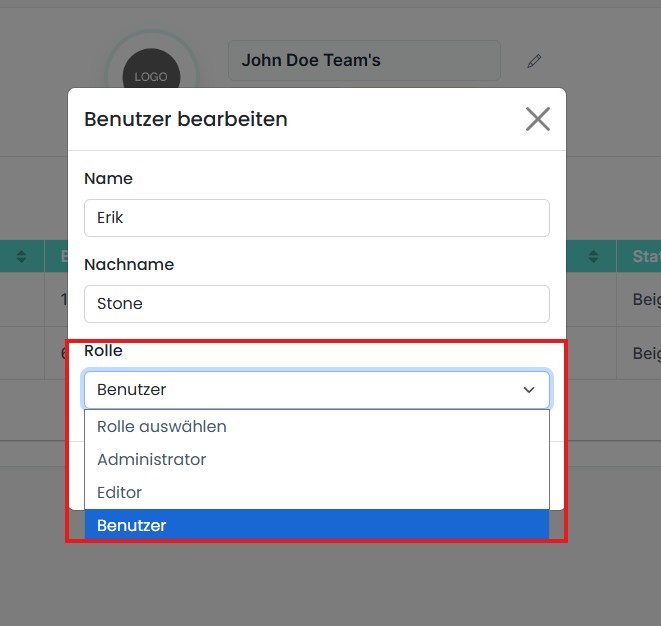Click the second row's Beig status cell
Viewport: 661px width, 626px height.
pyautogui.click(x=646, y=353)
